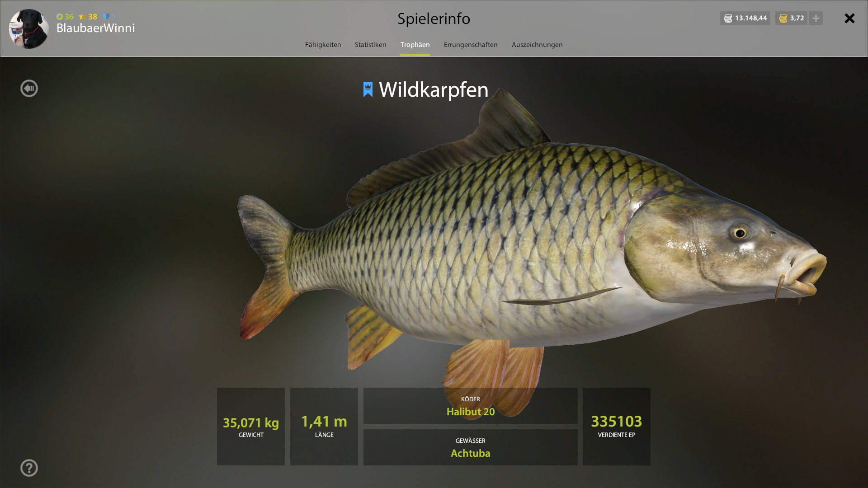Click the Halibut 20 Köder tile
Screen dimensions: 868x488
[470, 406]
